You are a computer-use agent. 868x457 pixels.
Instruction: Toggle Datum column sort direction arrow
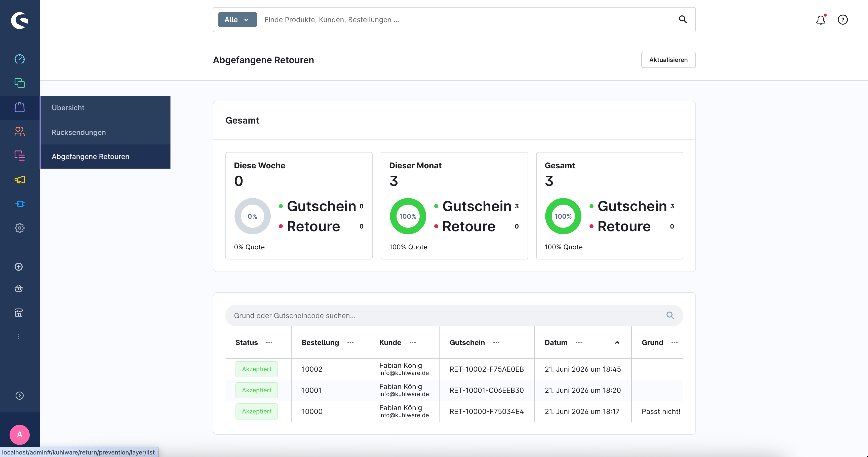tap(617, 342)
